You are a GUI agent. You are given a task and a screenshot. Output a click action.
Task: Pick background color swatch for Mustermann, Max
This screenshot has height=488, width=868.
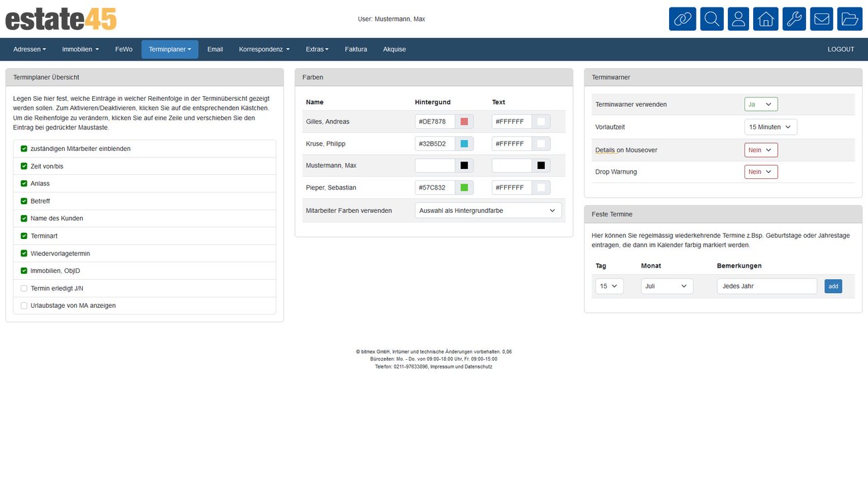[x=464, y=166]
